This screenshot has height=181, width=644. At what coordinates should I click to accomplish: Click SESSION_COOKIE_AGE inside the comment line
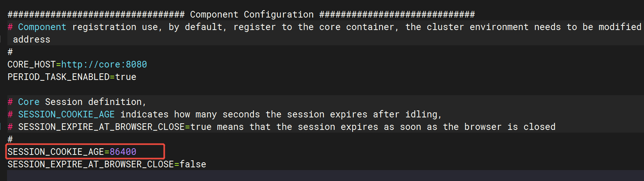[66, 114]
